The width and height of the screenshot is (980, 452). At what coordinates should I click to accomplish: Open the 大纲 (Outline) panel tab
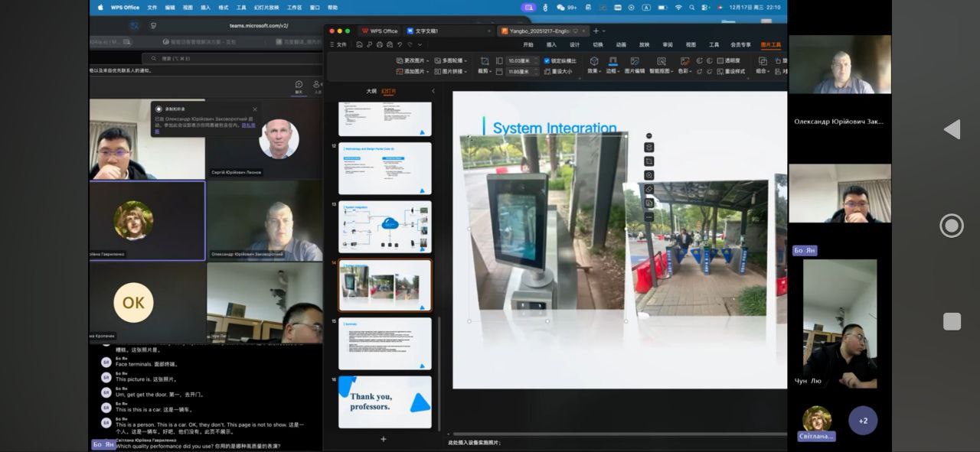[371, 91]
